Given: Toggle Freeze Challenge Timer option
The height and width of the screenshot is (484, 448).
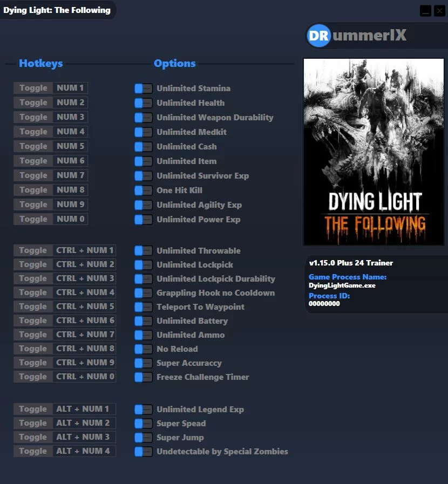Looking at the screenshot, I should pyautogui.click(x=143, y=377).
